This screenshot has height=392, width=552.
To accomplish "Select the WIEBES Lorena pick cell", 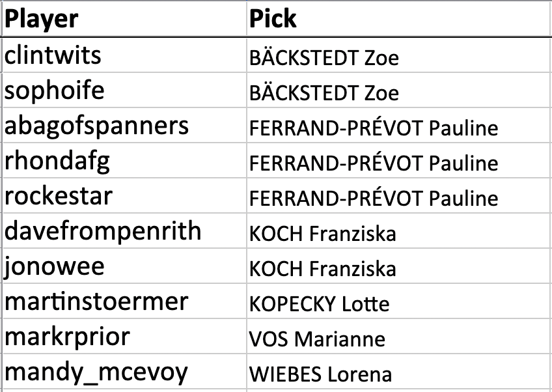I will point(398,374).
